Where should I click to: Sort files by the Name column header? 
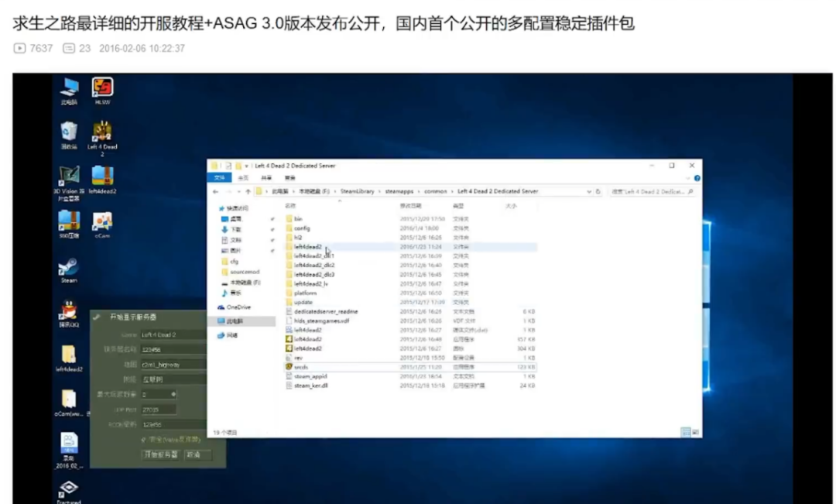[290, 206]
